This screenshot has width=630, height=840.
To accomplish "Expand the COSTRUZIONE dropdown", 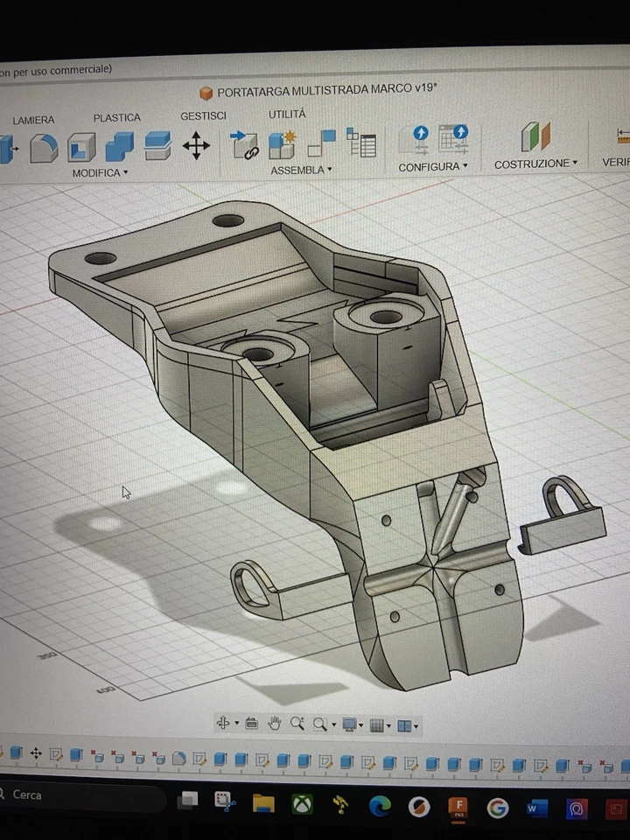I will click(x=535, y=164).
